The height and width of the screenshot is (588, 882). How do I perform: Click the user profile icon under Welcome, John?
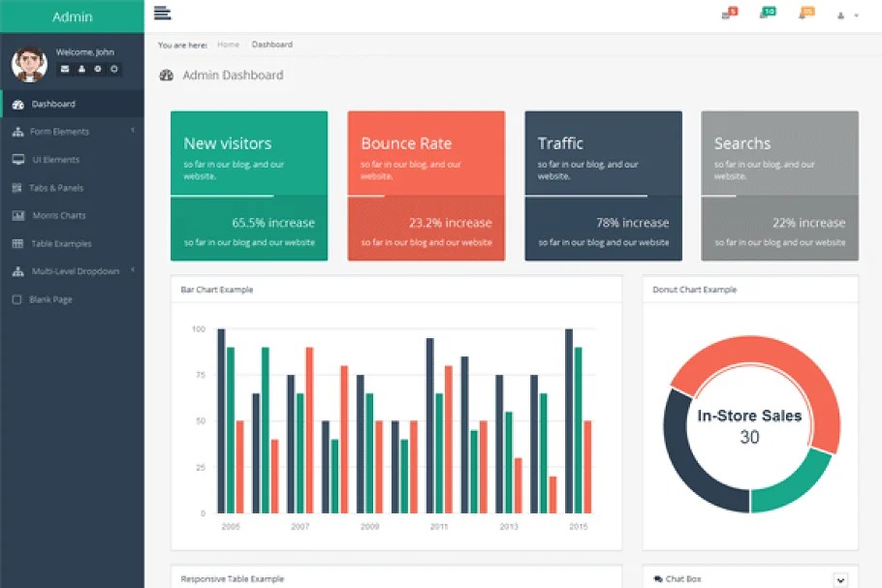pyautogui.click(x=81, y=69)
